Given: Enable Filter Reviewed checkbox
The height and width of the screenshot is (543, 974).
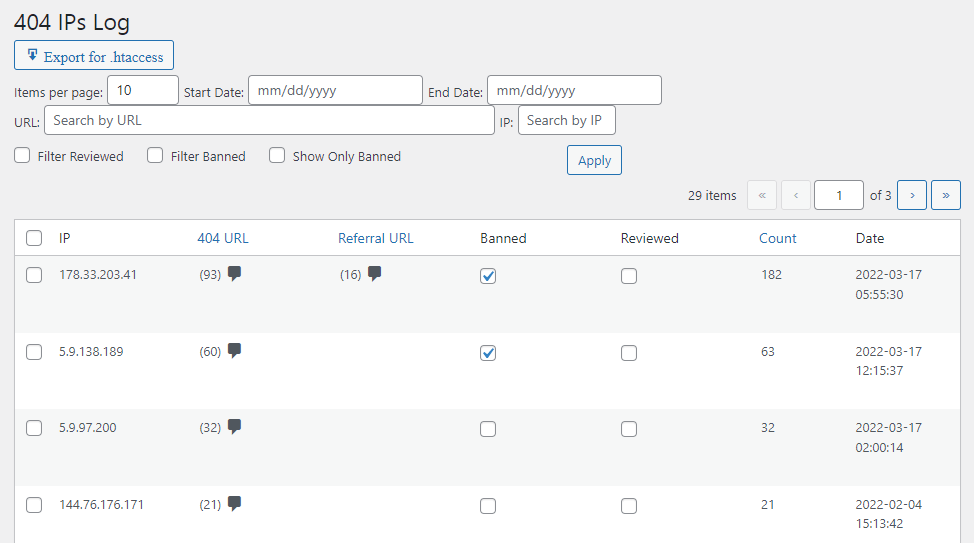Looking at the screenshot, I should [22, 156].
